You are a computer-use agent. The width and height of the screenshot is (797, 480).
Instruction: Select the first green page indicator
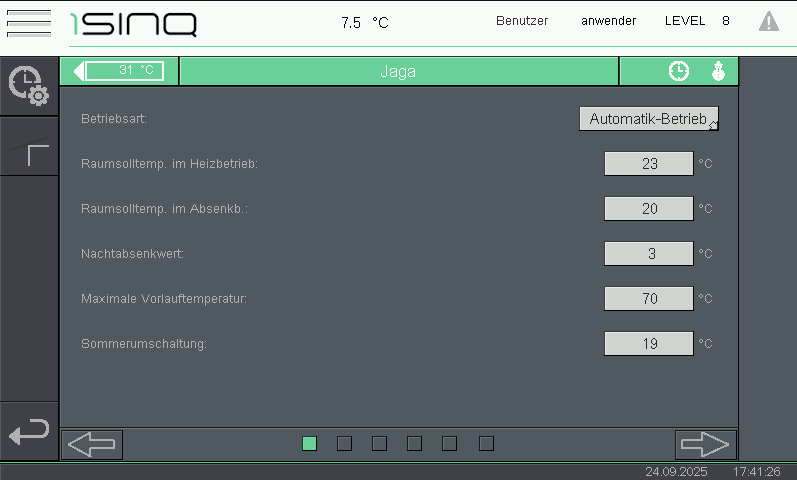(309, 443)
